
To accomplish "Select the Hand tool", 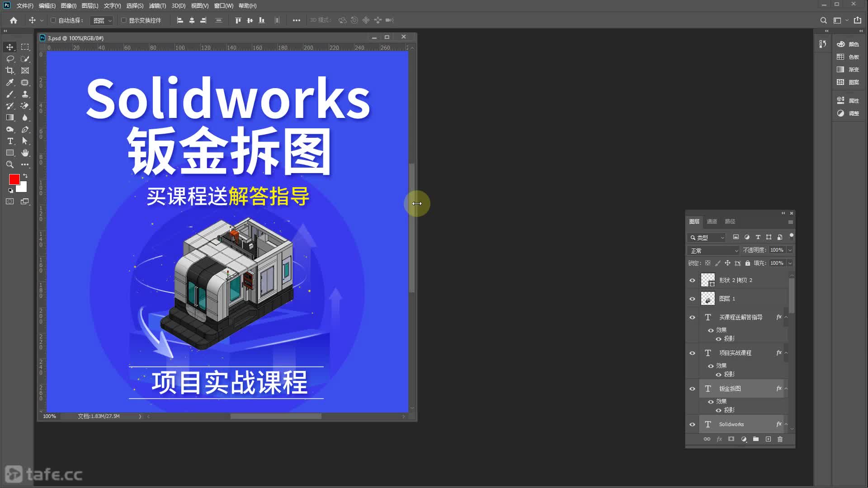I will pyautogui.click(x=25, y=153).
